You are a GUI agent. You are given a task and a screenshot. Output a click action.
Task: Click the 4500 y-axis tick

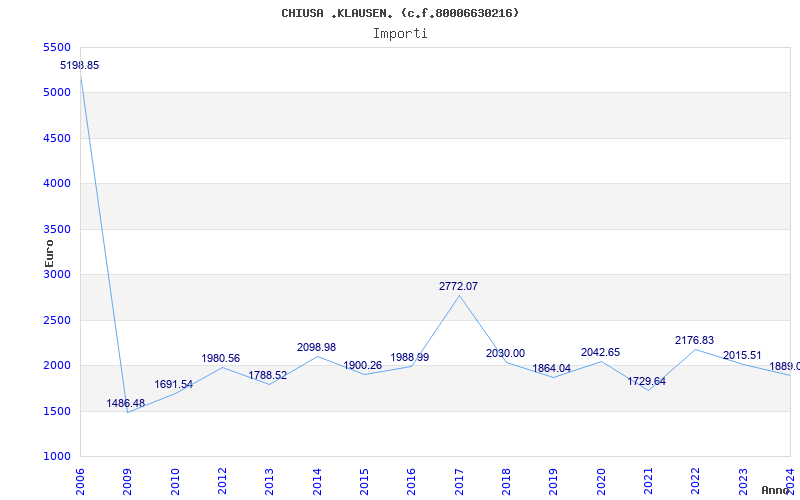coord(57,138)
